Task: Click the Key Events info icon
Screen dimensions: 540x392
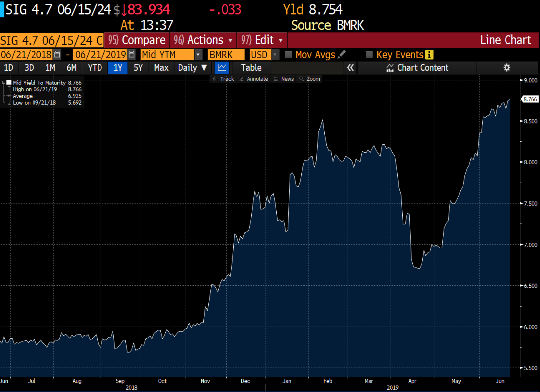Action: [x=429, y=55]
